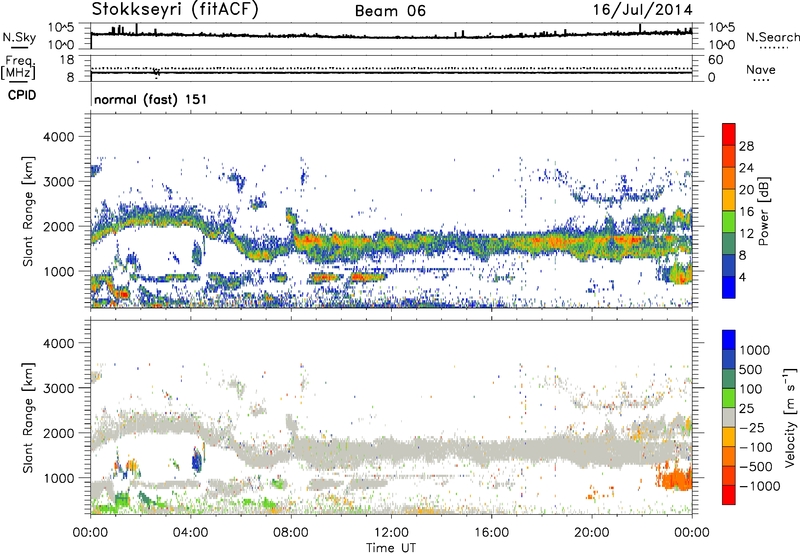The image size is (800, 554).
Task: Click the power panel Slant Range [km] label
Action: point(28,211)
